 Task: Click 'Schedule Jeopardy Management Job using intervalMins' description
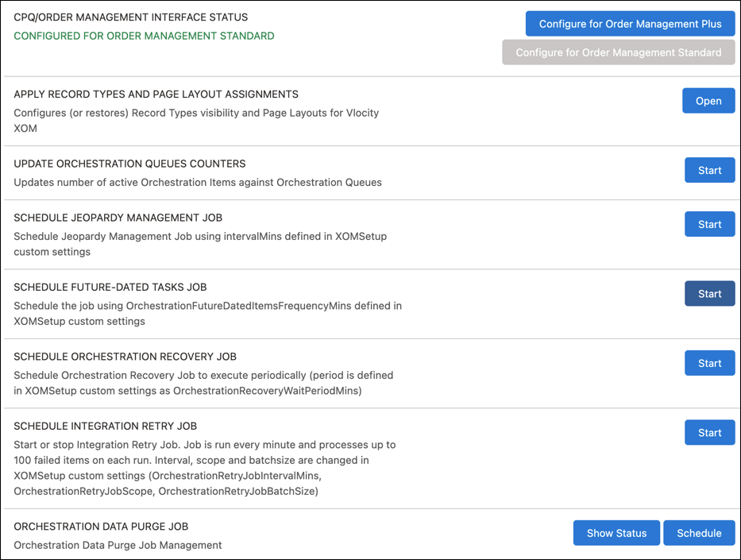pyautogui.click(x=200, y=244)
